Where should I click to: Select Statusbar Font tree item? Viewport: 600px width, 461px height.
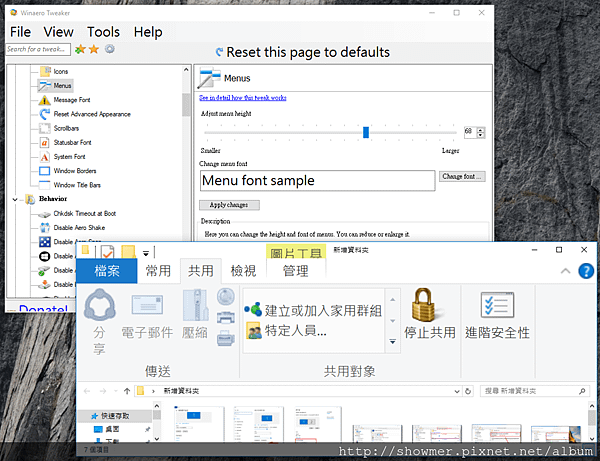(72, 142)
